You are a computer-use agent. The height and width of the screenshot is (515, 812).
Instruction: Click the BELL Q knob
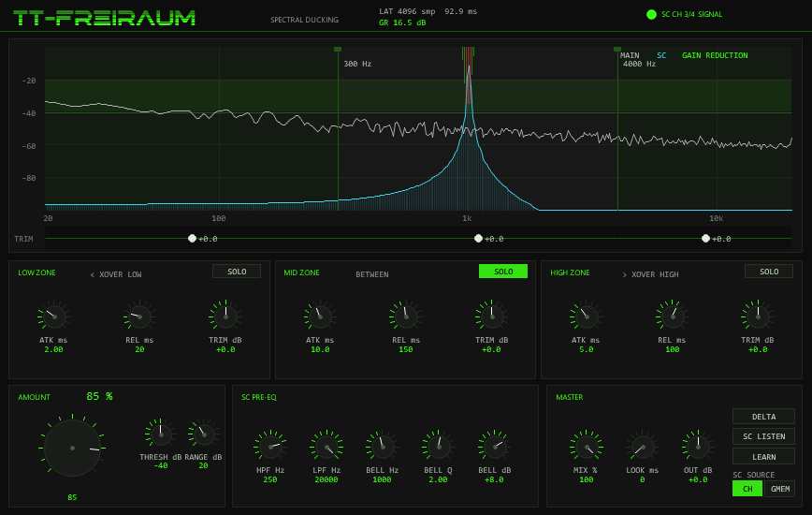coord(439,447)
